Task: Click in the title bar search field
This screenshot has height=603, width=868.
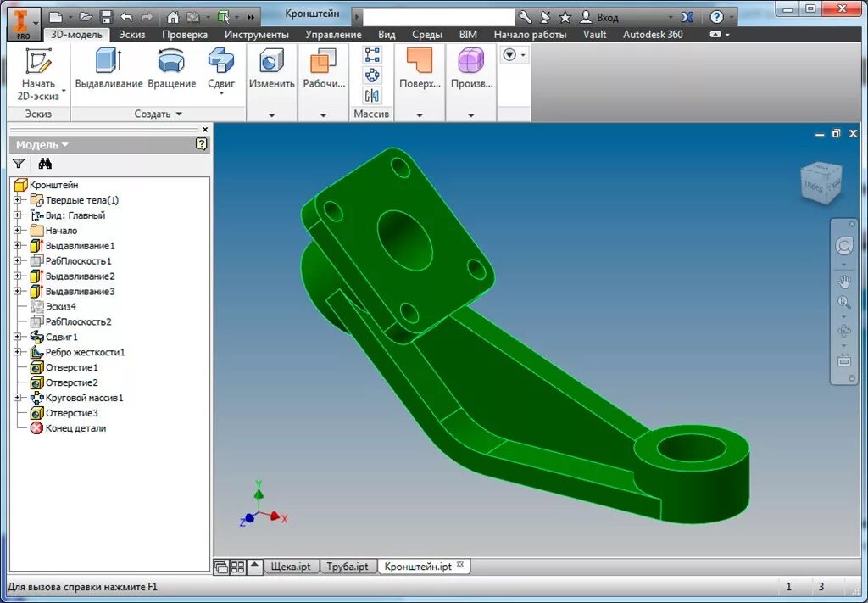Action: click(x=438, y=17)
